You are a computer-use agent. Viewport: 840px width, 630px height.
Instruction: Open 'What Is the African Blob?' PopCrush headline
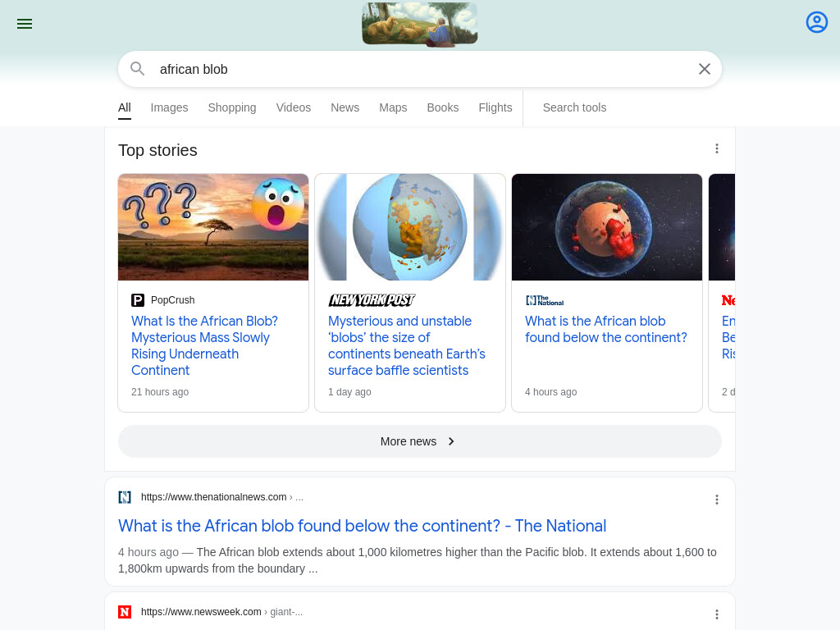[204, 345]
